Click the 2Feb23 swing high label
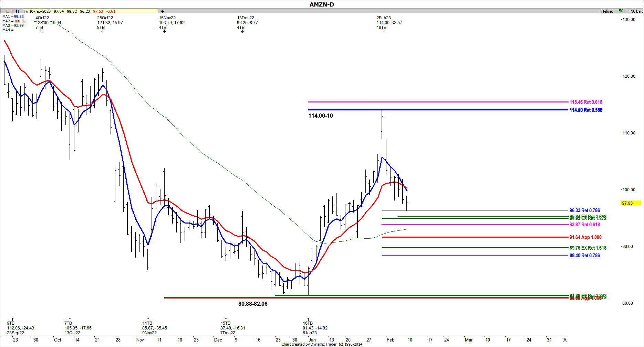Screen dimensions: 644x347 click(383, 18)
